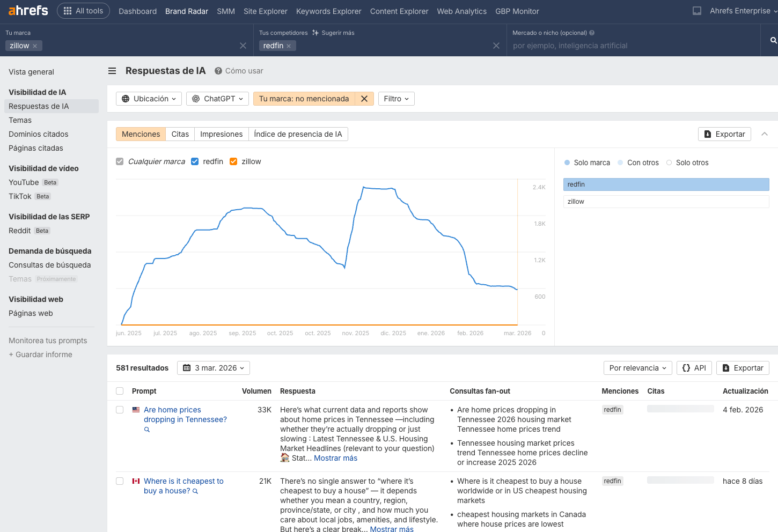
Task: Toggle the hamburger sidebar menu icon
Action: point(112,71)
